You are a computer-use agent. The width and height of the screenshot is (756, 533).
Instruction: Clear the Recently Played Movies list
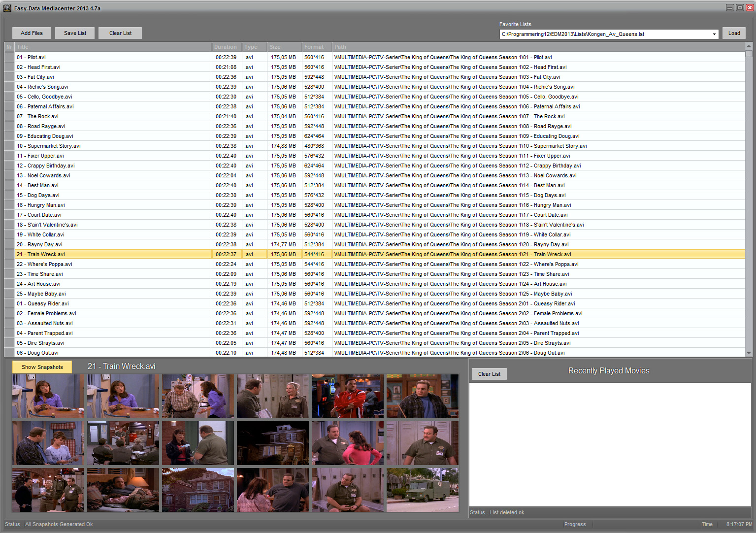(x=489, y=374)
